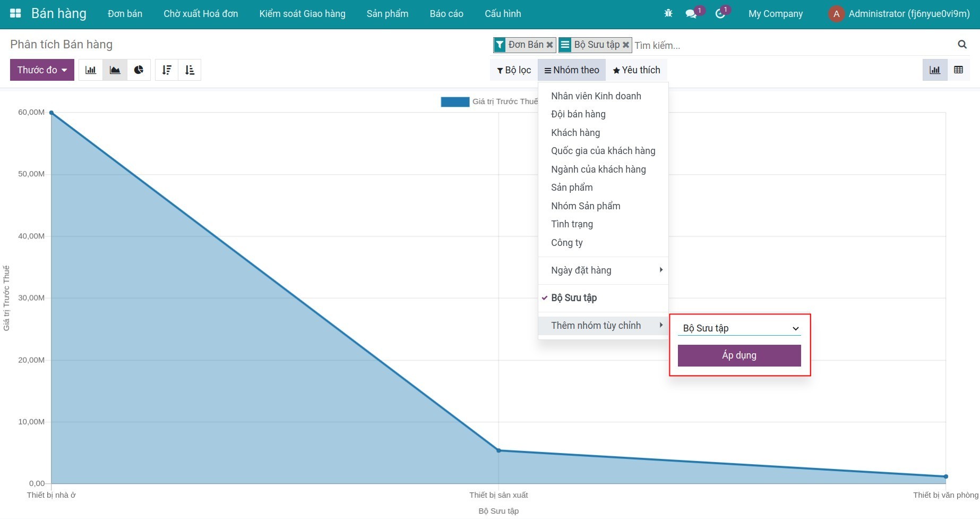
Task: Remove the Đơn Bán filter tag
Action: pyautogui.click(x=550, y=45)
